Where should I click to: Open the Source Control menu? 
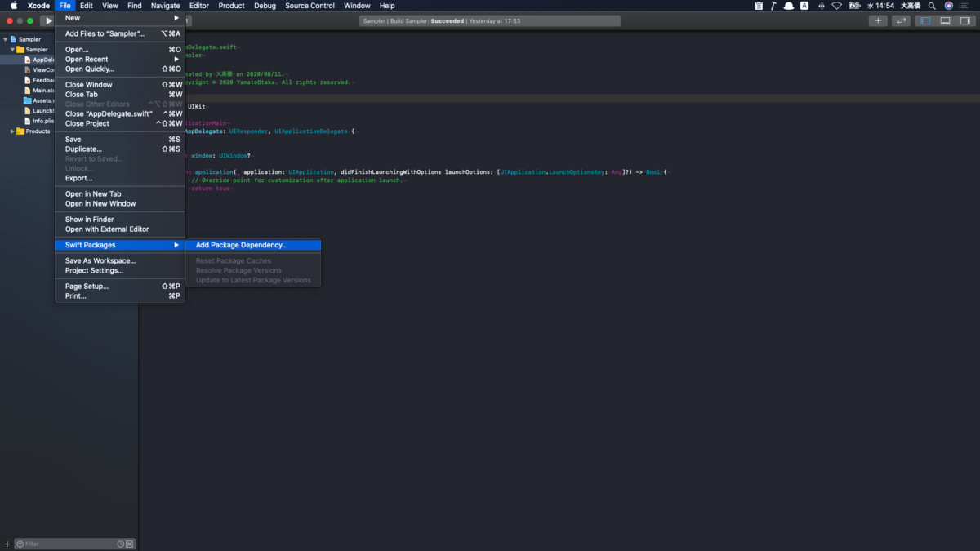(310, 6)
